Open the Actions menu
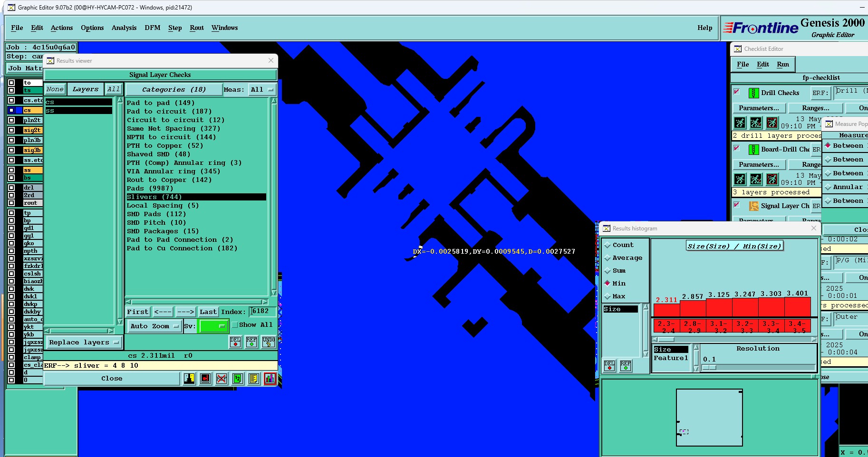 pos(62,28)
